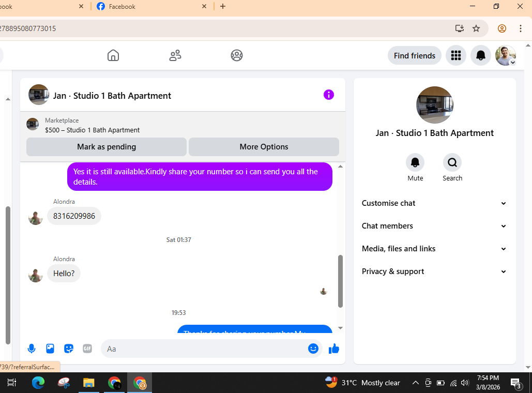Expand Chat members section
Screen dimensions: 532x393
coord(434,226)
